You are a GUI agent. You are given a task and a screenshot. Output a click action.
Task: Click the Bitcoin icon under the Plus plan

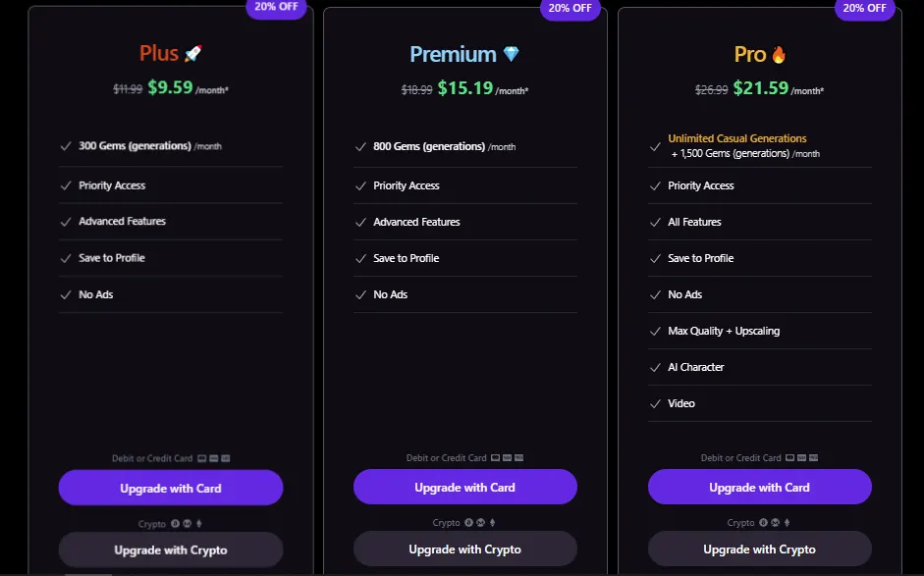click(x=175, y=524)
